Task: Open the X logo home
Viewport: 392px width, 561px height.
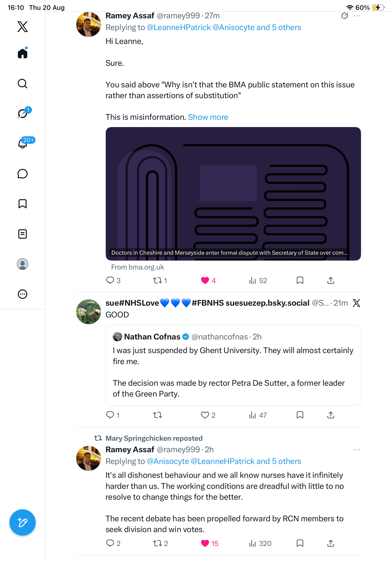Action: (23, 27)
